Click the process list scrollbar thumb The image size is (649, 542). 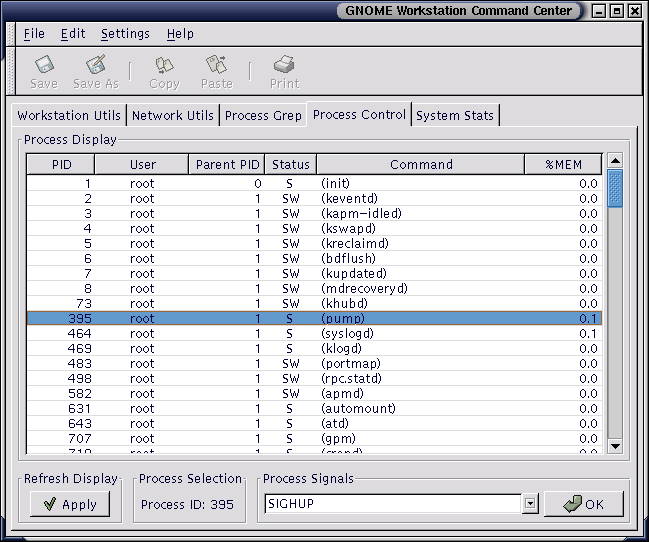(615, 188)
